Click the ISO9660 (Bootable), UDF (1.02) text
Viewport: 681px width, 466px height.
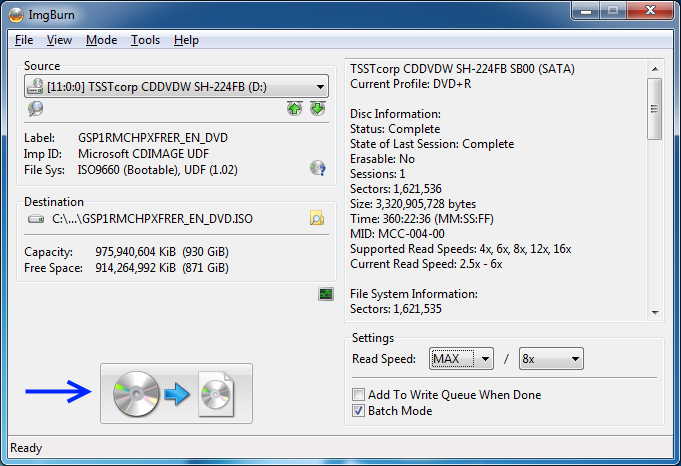click(158, 170)
